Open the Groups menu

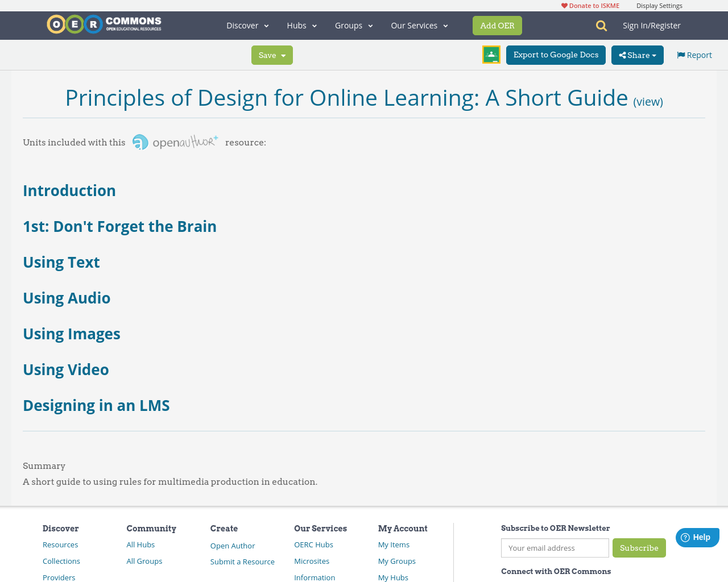353,24
